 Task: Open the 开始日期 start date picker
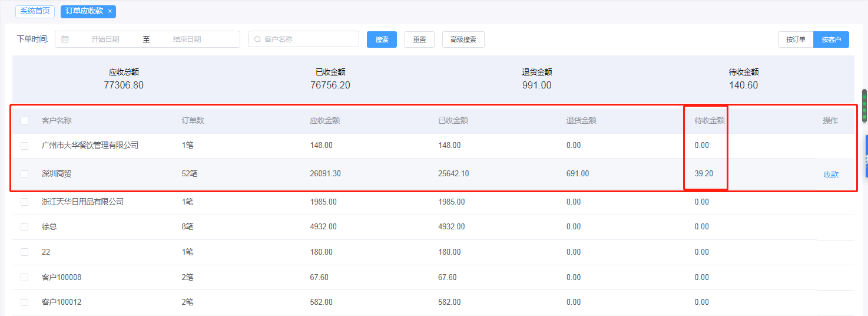coord(105,39)
